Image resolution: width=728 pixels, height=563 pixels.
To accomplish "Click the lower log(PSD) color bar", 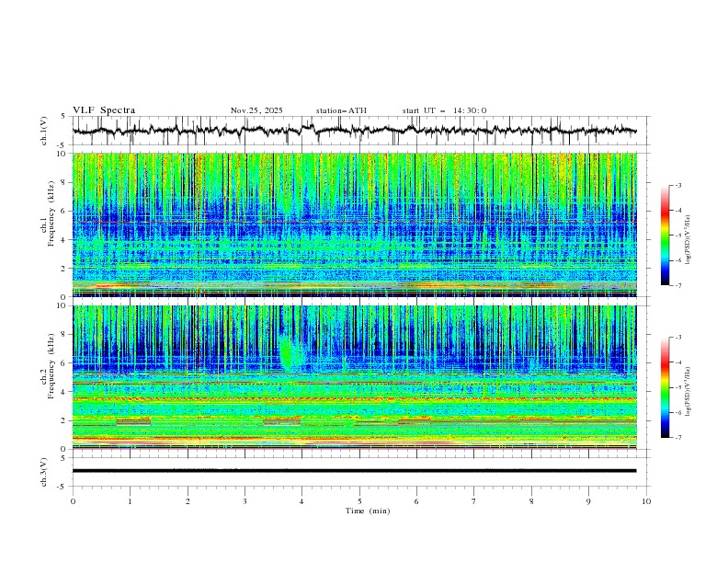I will click(665, 387).
